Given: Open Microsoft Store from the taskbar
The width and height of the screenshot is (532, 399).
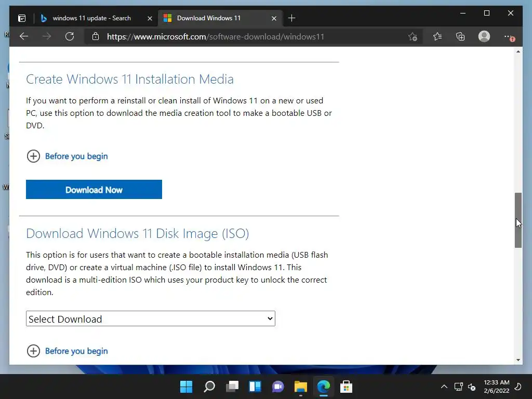Looking at the screenshot, I should (346, 387).
